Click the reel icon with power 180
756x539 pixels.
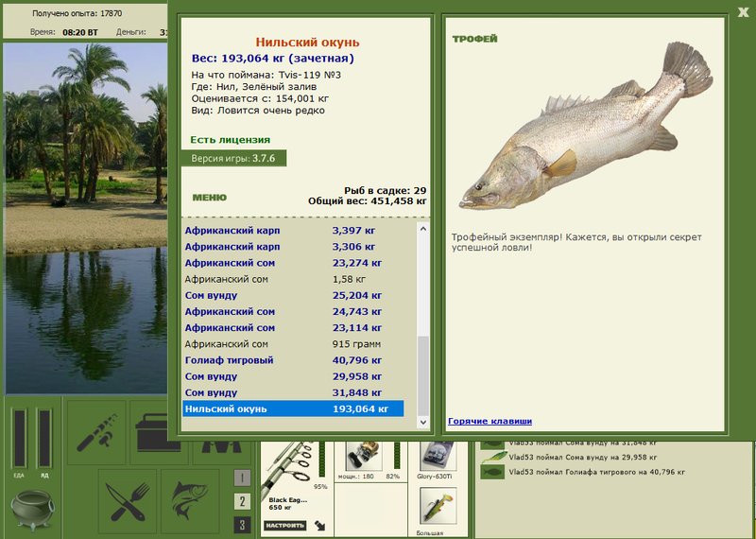(x=364, y=456)
